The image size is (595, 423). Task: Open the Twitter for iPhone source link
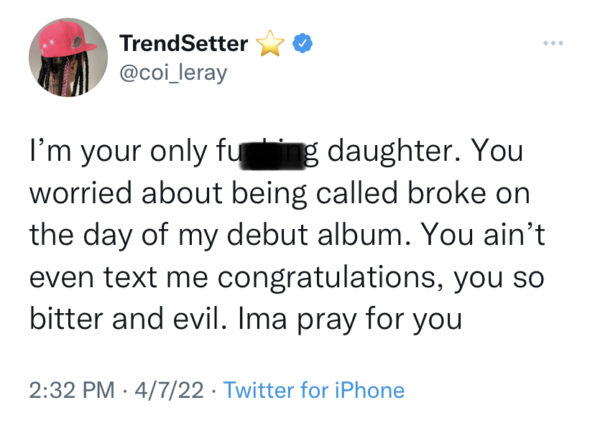click(314, 390)
